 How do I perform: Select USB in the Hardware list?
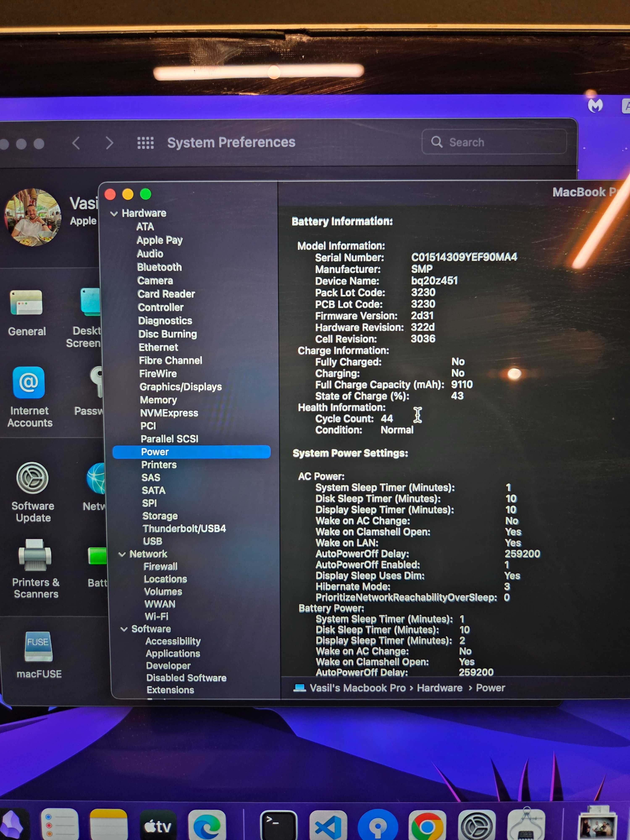pos(152,542)
